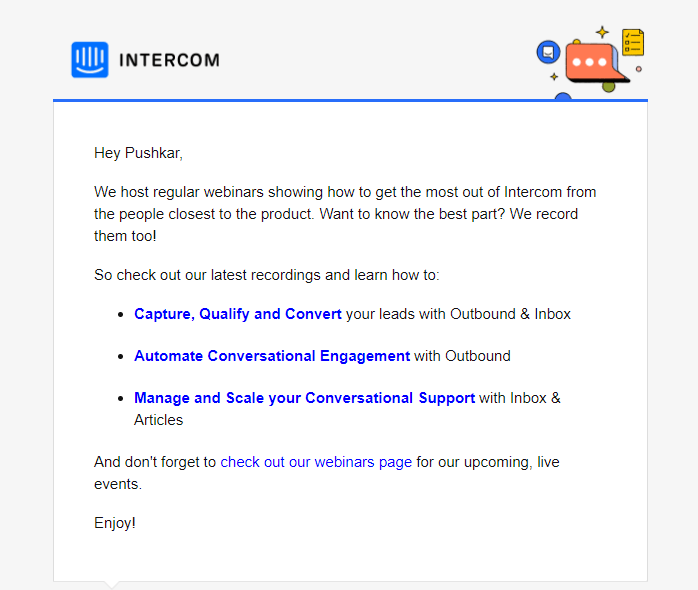This screenshot has width=698, height=590.
Task: Click the small pink circle decoration
Action: coord(639,69)
